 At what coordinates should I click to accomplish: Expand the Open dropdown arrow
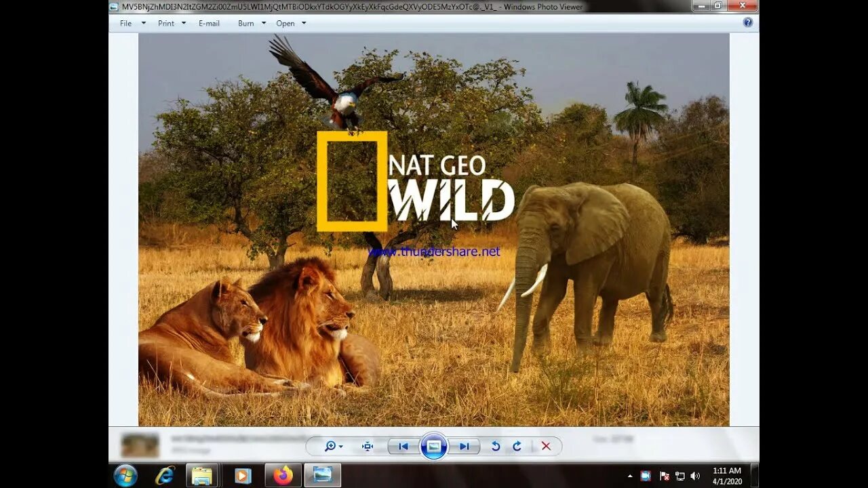point(303,23)
